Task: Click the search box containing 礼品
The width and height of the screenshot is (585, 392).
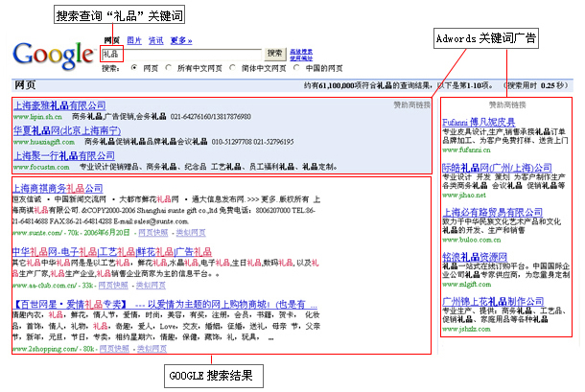Action: pyautogui.click(x=181, y=55)
